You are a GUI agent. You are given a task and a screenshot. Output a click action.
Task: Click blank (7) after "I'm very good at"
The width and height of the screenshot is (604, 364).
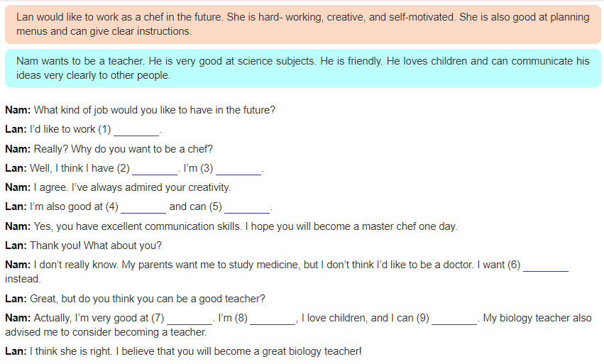point(190,319)
